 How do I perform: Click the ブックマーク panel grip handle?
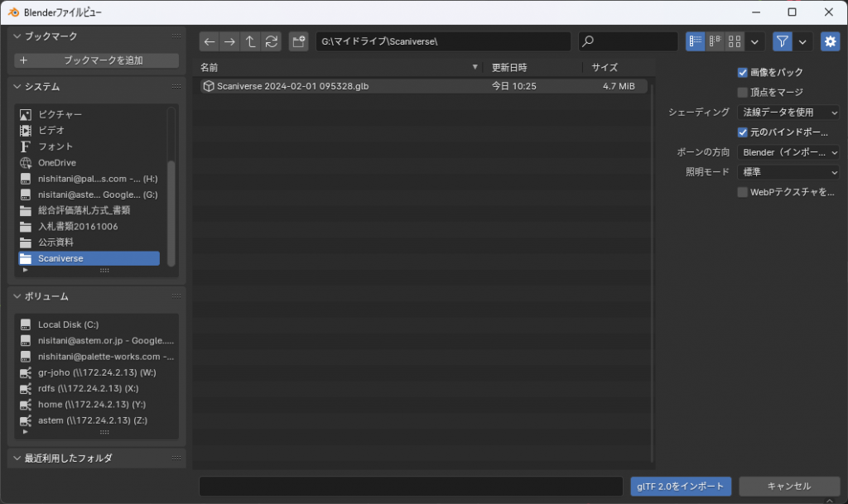176,36
